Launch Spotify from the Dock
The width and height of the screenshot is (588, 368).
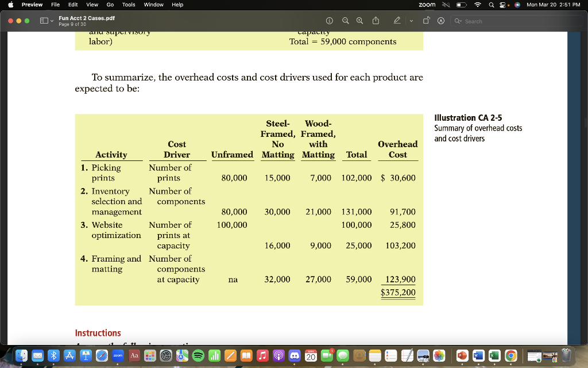pyautogui.click(x=198, y=355)
